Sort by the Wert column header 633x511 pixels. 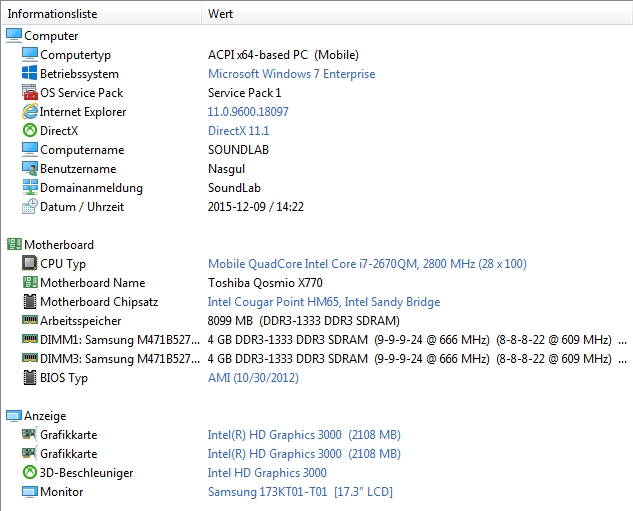click(x=417, y=14)
